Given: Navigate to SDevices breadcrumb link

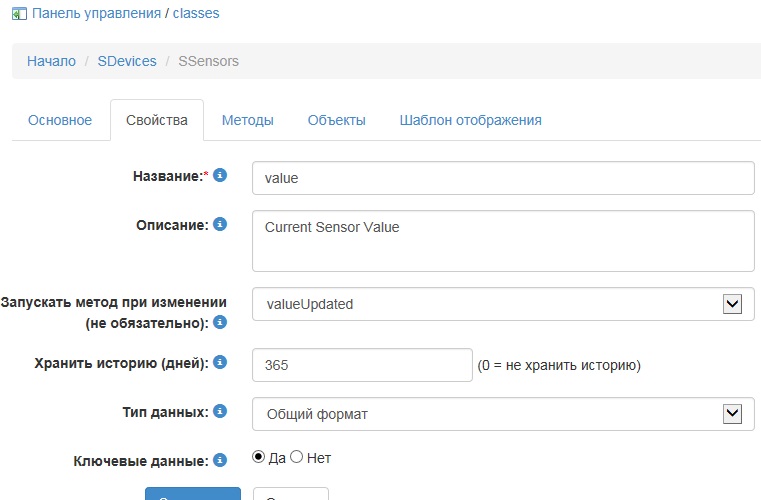Looking at the screenshot, I should click(127, 61).
